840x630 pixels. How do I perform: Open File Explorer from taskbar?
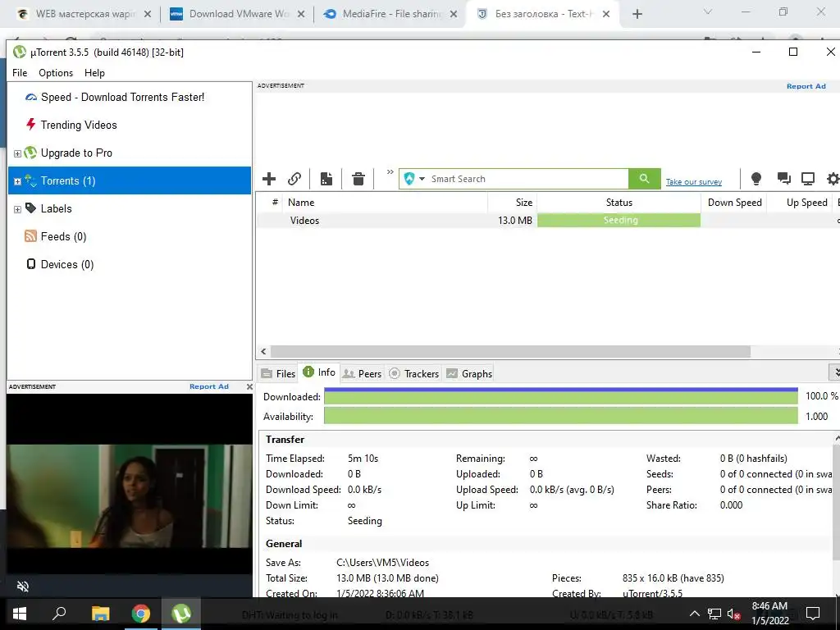point(100,614)
